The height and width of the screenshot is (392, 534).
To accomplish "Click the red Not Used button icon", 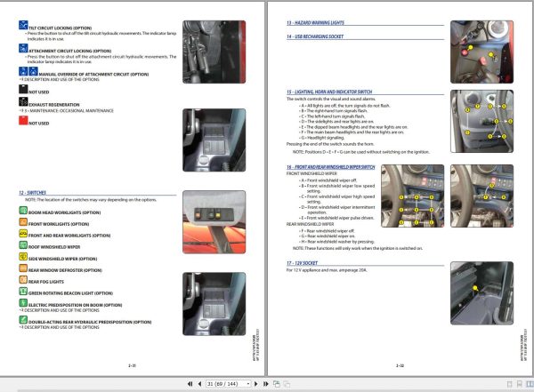I will tap(23, 121).
